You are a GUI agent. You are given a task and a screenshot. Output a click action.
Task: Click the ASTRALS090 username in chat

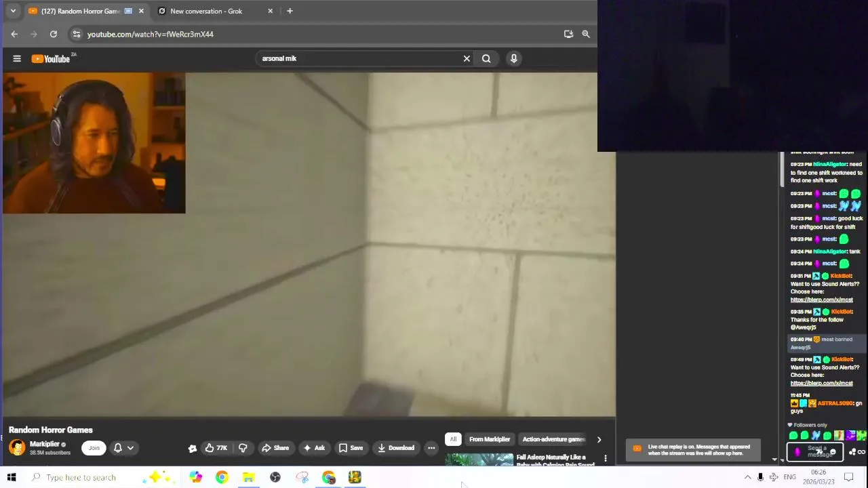point(835,403)
